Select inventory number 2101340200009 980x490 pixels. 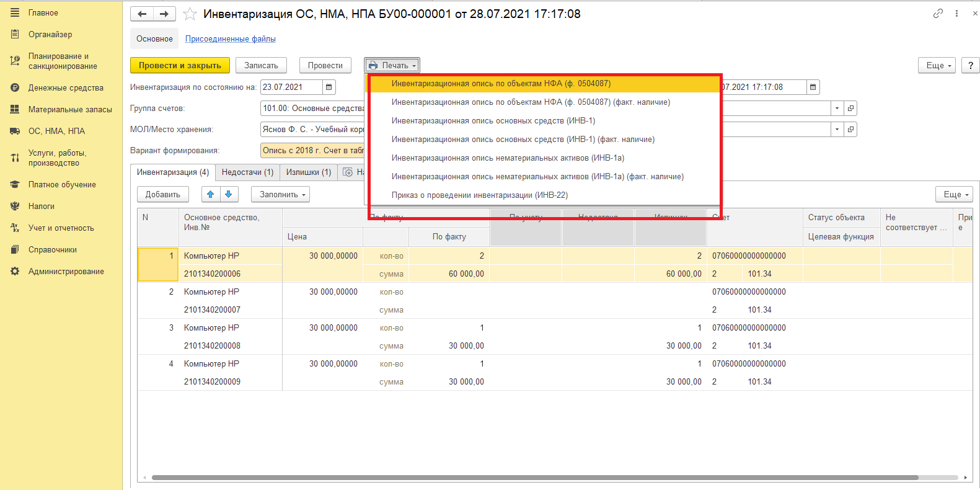[212, 381]
